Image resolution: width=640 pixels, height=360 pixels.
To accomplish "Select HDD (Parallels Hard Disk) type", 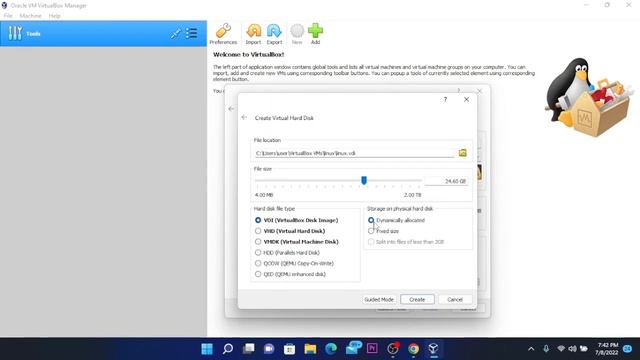I will point(287,253).
